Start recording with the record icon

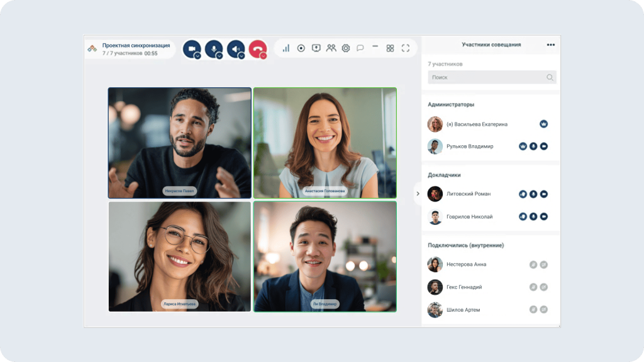pos(301,48)
